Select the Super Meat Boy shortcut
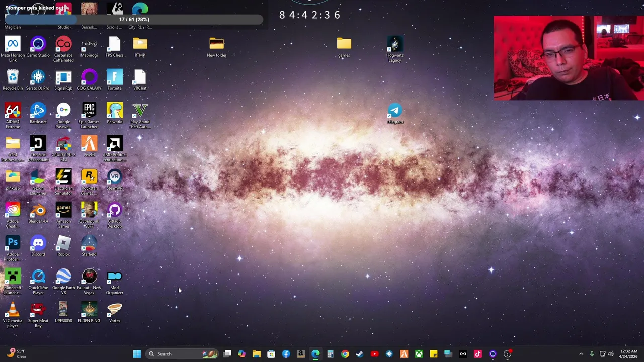The height and width of the screenshot is (362, 644). point(38,315)
